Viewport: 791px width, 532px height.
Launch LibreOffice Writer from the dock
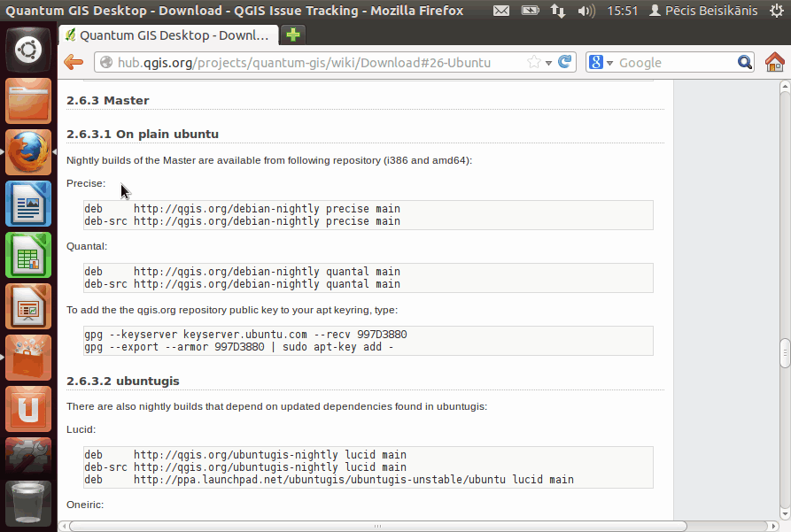(x=28, y=204)
